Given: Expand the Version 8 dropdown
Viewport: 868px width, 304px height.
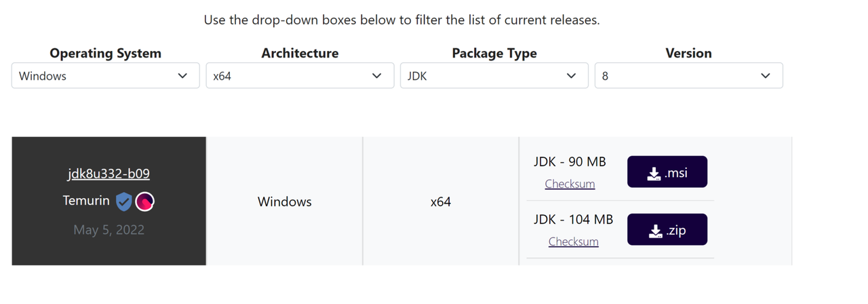Looking at the screenshot, I should (x=688, y=76).
